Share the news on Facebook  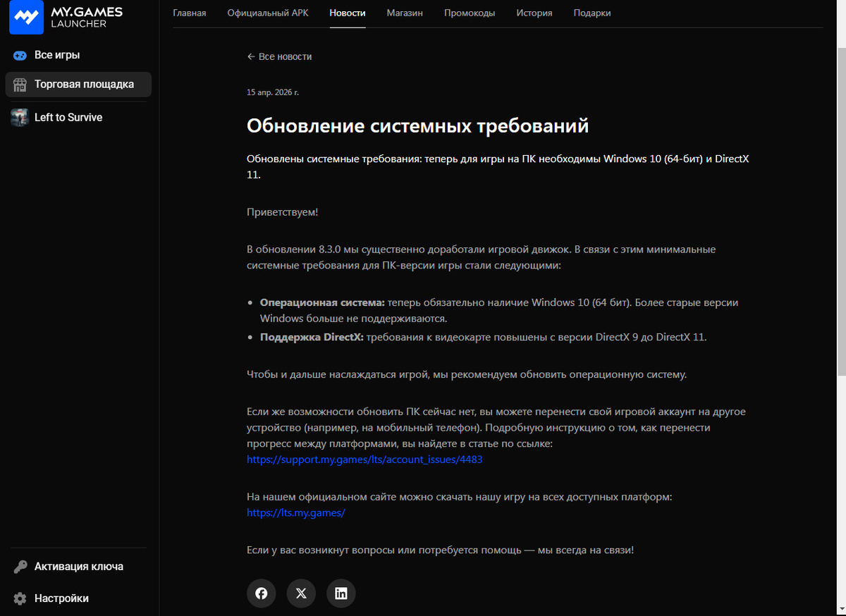[x=262, y=593]
